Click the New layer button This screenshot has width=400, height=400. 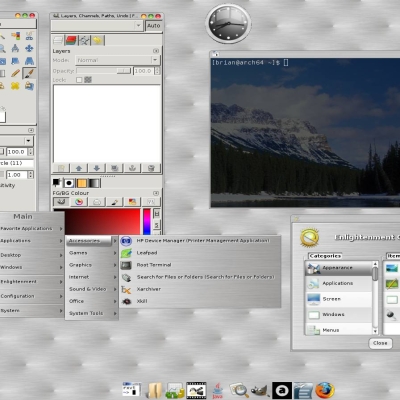coord(61,168)
